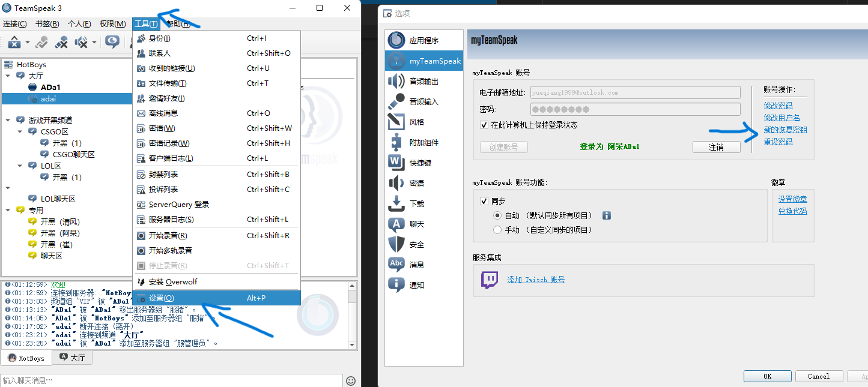Open the 快捷键 settings section icon
Viewport: 868px width, 387px height.
[397, 162]
